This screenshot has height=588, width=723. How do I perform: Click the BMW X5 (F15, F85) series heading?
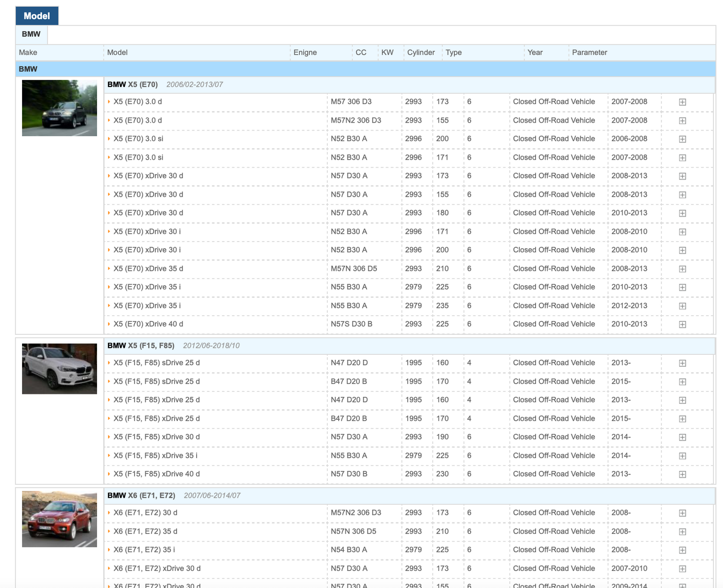[x=141, y=346]
